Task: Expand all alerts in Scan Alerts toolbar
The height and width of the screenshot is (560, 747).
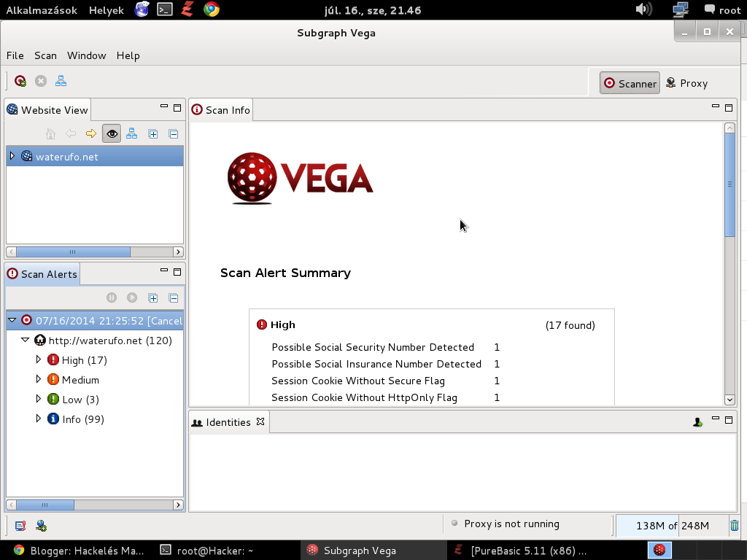Action: coord(153,298)
